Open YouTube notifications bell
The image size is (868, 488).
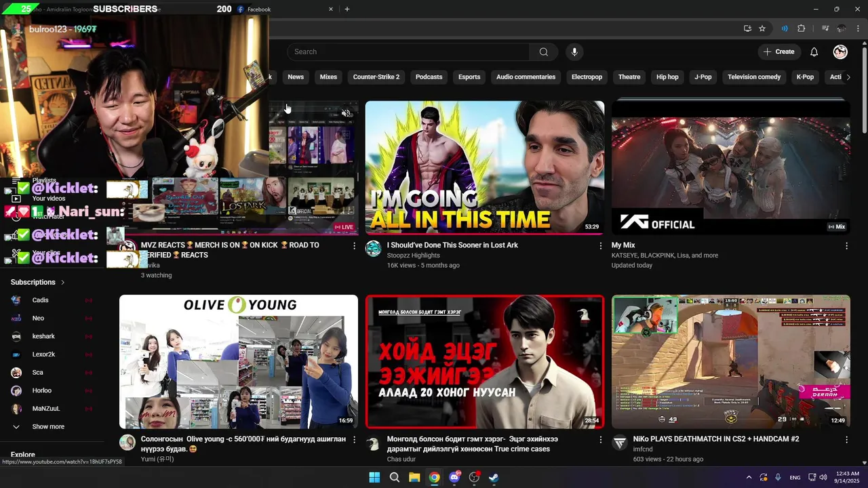[814, 52]
